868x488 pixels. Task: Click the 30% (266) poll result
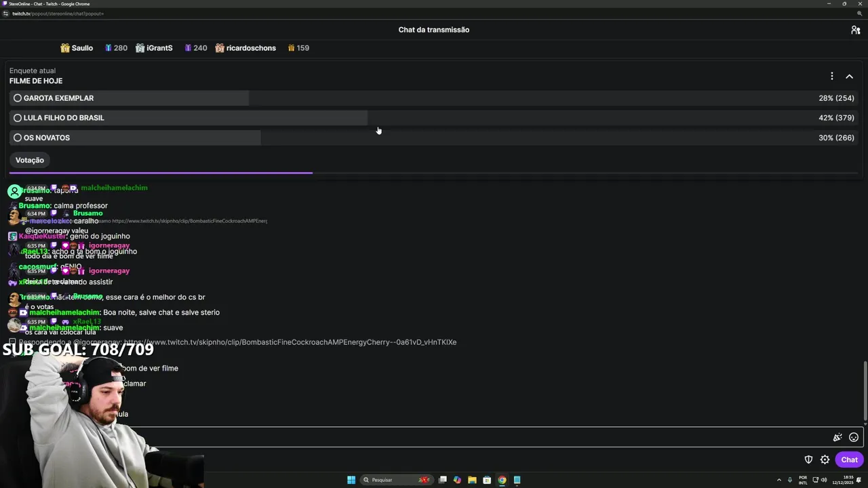click(836, 138)
